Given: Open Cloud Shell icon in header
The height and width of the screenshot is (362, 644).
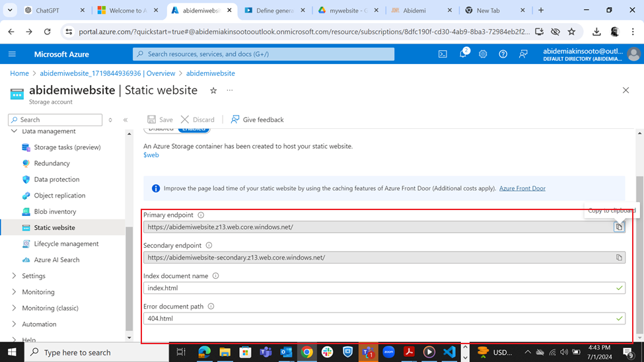Looking at the screenshot, I should pyautogui.click(x=443, y=54).
